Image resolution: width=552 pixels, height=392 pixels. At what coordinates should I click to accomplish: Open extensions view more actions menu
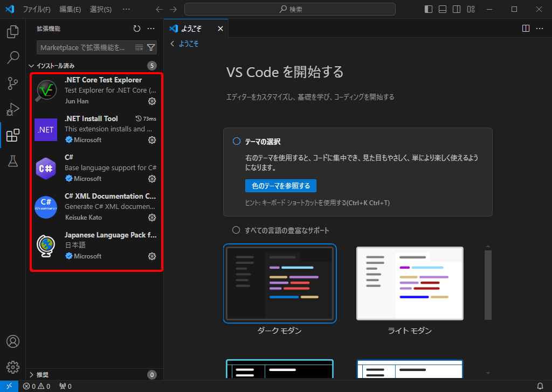click(151, 29)
